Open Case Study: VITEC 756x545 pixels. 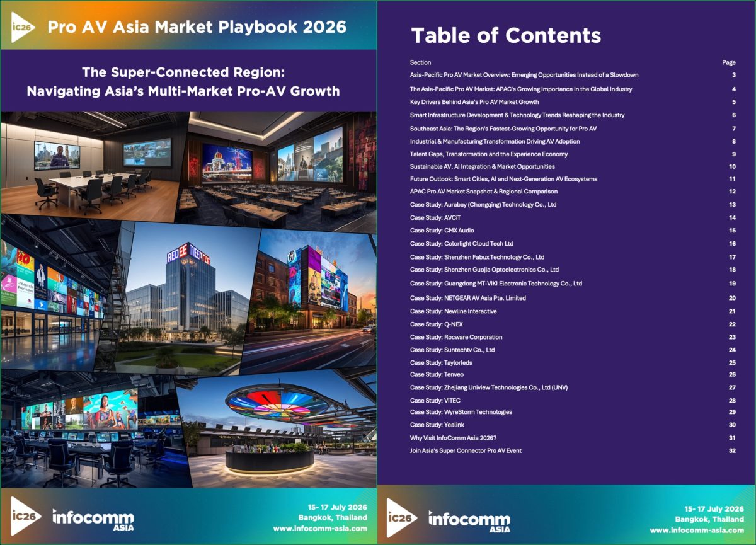pyautogui.click(x=437, y=401)
